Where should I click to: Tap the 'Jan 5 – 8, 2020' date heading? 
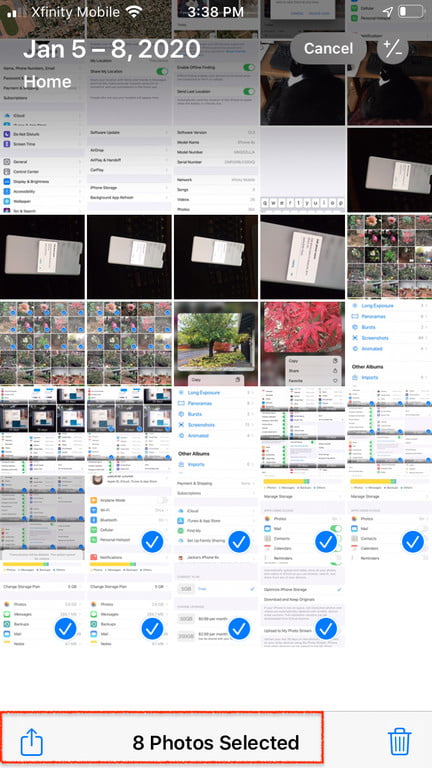(112, 49)
